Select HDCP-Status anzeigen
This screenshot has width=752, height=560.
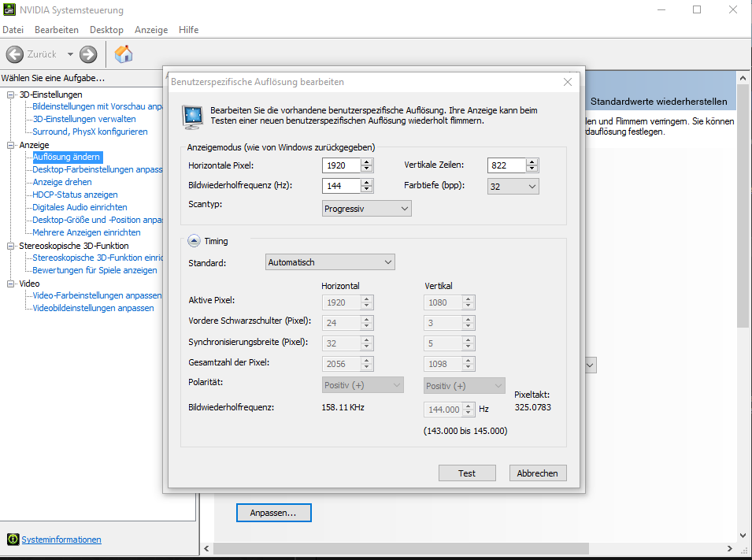coord(75,195)
